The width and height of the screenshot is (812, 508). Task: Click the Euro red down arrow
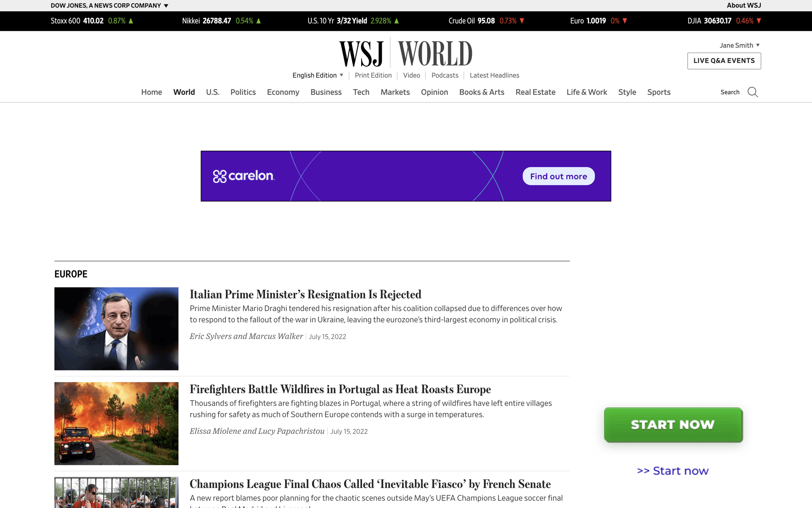(625, 21)
